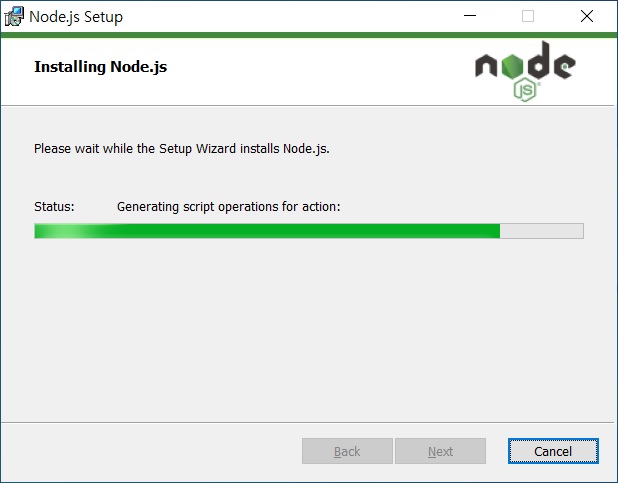Click the green JS hexagon badge
Viewport: 618px width, 483px height.
point(525,90)
